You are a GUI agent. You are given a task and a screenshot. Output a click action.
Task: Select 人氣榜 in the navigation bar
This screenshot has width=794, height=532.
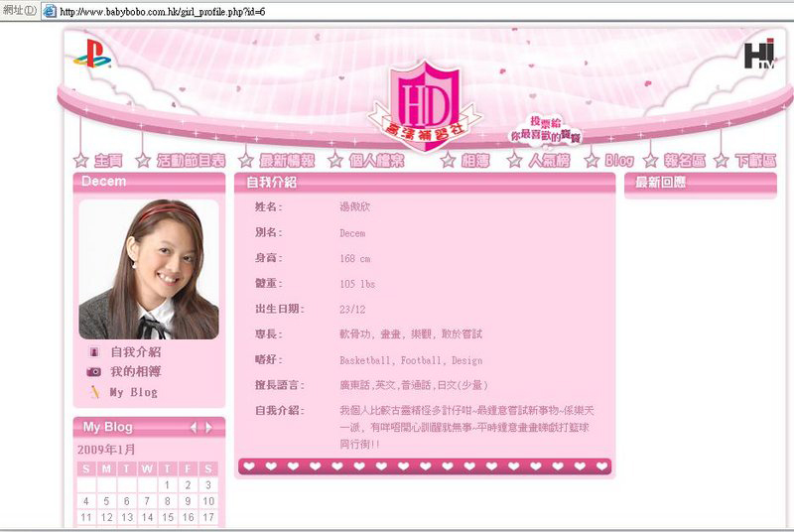[x=548, y=161]
